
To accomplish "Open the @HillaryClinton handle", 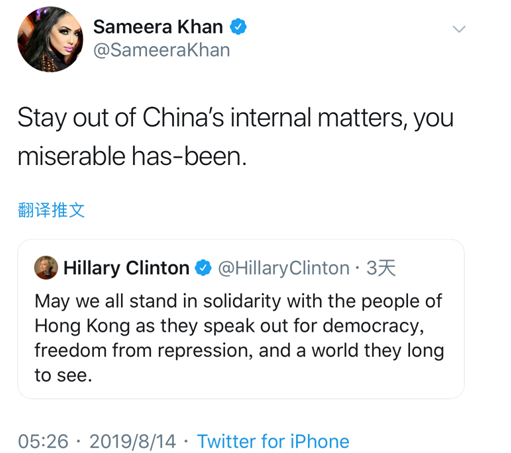I will pos(284,268).
